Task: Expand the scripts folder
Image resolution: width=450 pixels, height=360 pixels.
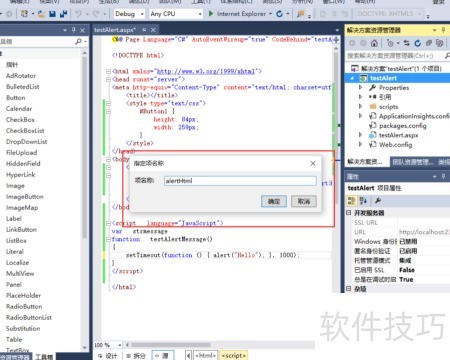Action: [x=360, y=106]
